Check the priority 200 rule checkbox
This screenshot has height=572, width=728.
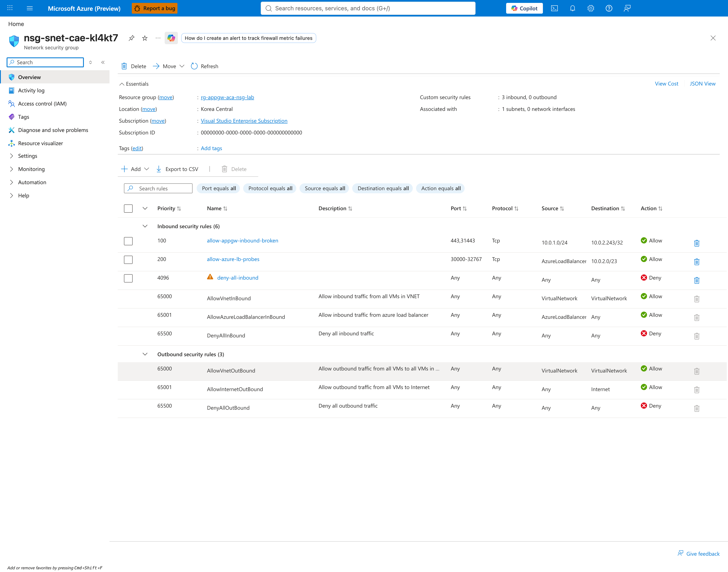[128, 260]
